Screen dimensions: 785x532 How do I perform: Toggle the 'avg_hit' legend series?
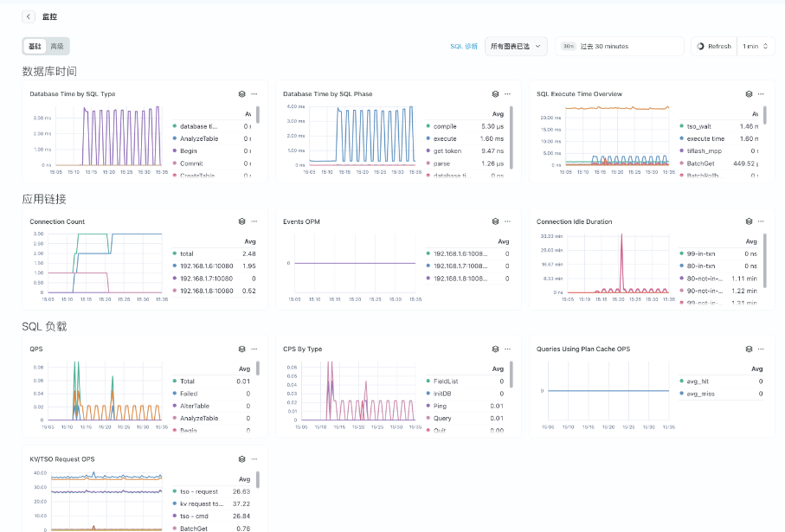[x=698, y=381]
